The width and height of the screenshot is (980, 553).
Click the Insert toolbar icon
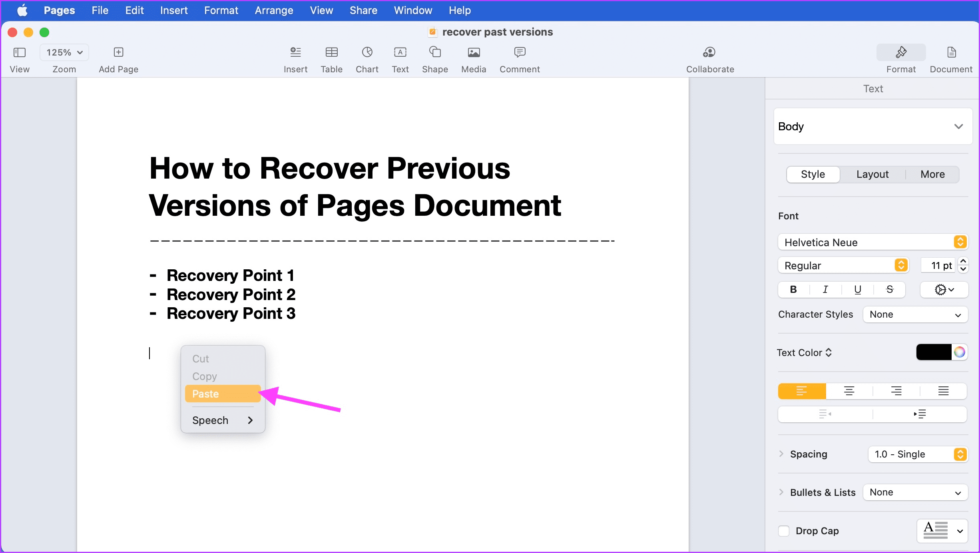(x=295, y=52)
